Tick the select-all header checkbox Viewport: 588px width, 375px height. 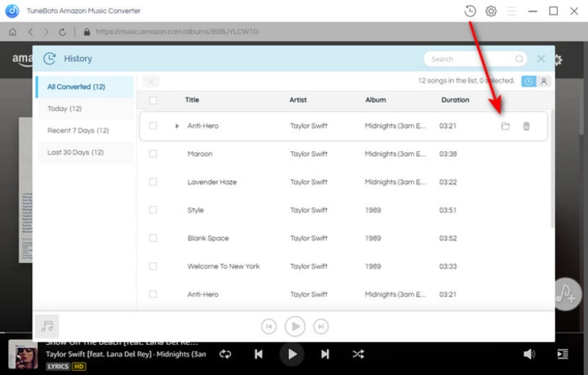point(153,100)
